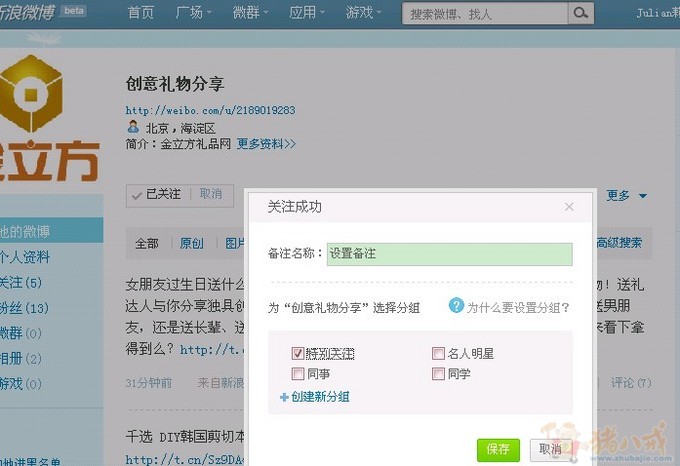Uncheck the 特别关注 checkbox

(298, 353)
